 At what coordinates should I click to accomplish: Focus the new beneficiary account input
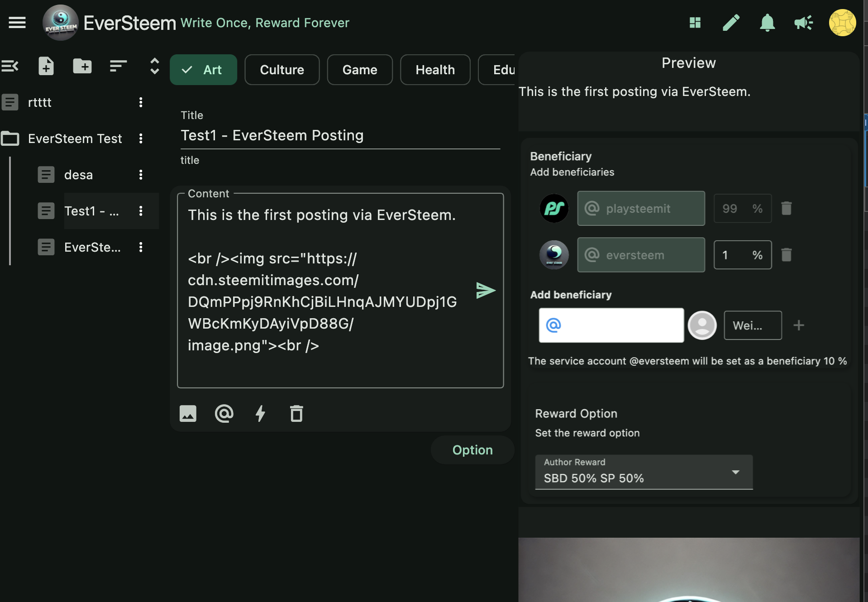click(611, 325)
